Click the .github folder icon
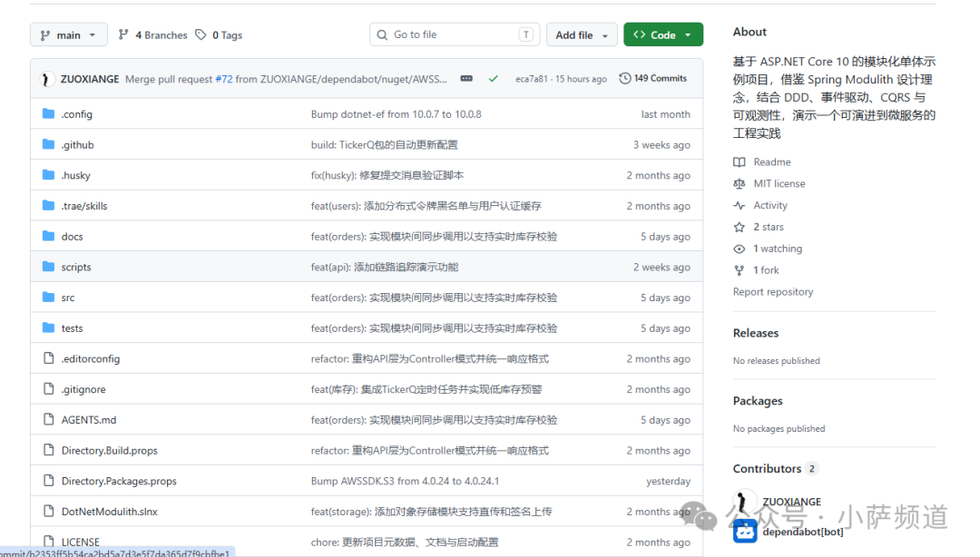980x557 pixels. tap(48, 144)
